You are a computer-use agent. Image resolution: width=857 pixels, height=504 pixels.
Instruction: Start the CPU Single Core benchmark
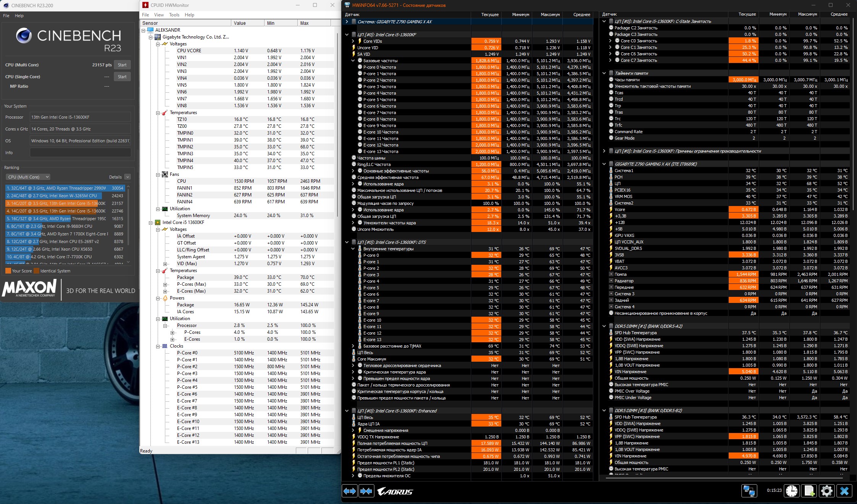click(122, 77)
